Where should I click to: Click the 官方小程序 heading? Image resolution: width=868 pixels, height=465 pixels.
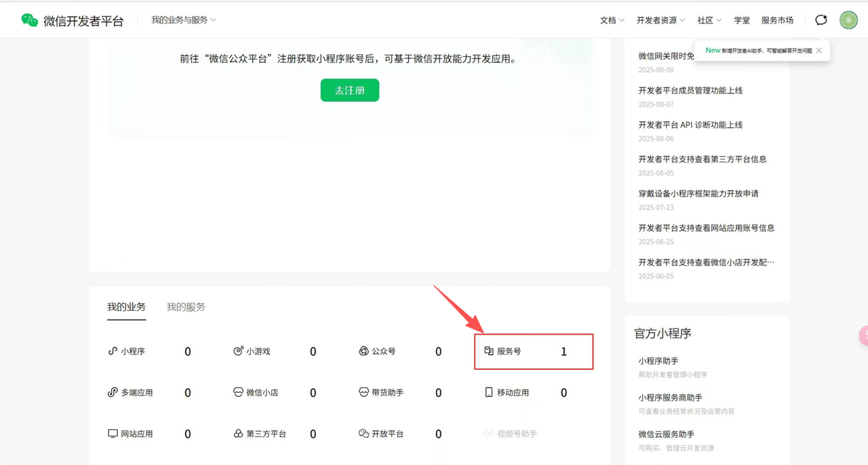click(663, 334)
